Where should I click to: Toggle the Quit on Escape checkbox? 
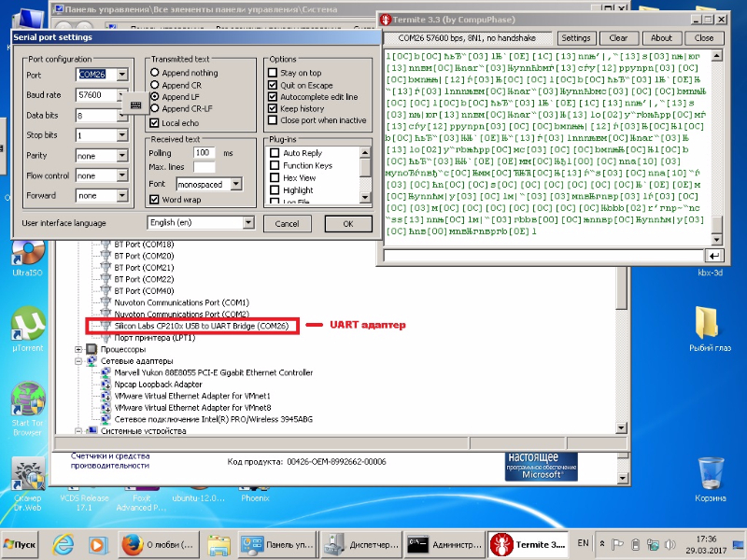tap(273, 85)
